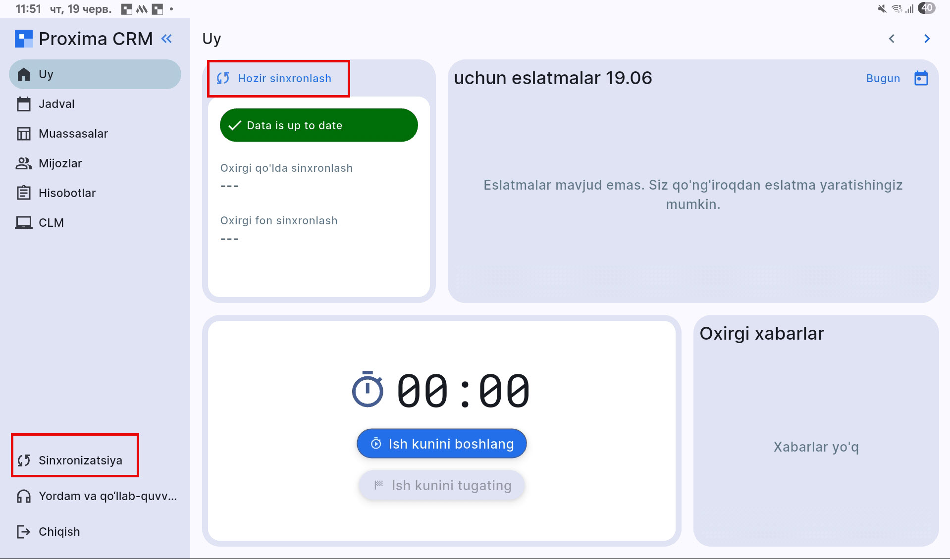Click the Hisobotlar clipboard icon
Viewport: 950px width, 560px height.
(23, 193)
